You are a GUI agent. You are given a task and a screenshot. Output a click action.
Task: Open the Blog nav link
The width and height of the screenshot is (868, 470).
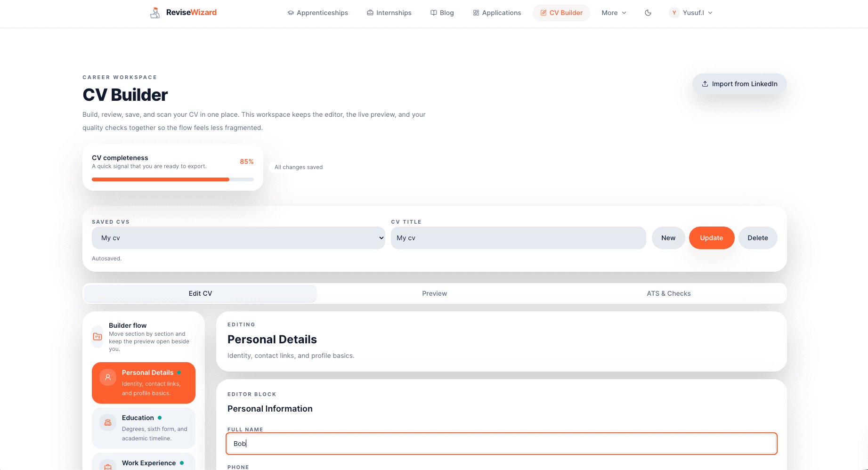coord(442,13)
